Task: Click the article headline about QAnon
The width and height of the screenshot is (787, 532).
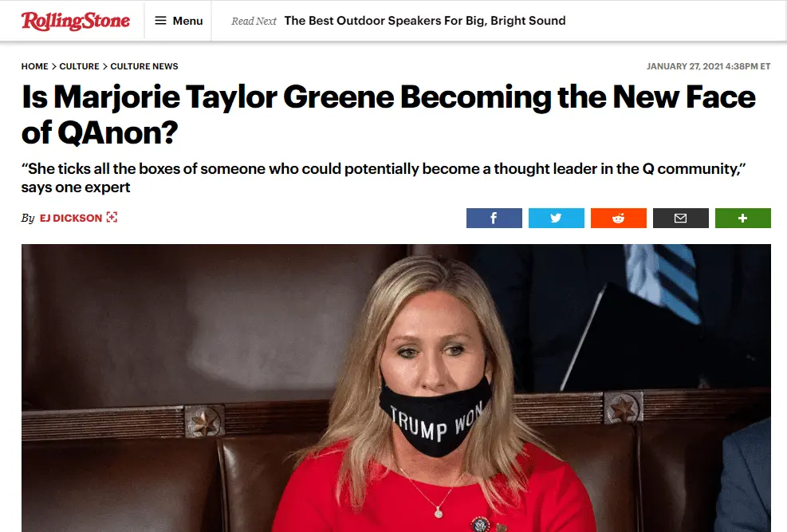Action: point(388,114)
